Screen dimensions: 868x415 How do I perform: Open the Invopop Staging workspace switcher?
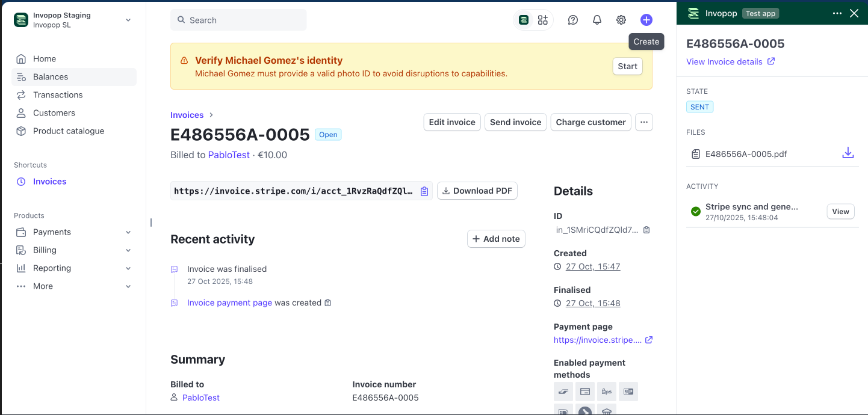[x=72, y=20]
